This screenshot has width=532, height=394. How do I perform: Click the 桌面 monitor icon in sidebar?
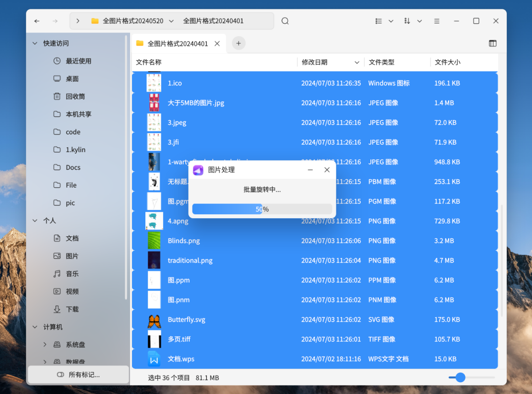(x=57, y=79)
